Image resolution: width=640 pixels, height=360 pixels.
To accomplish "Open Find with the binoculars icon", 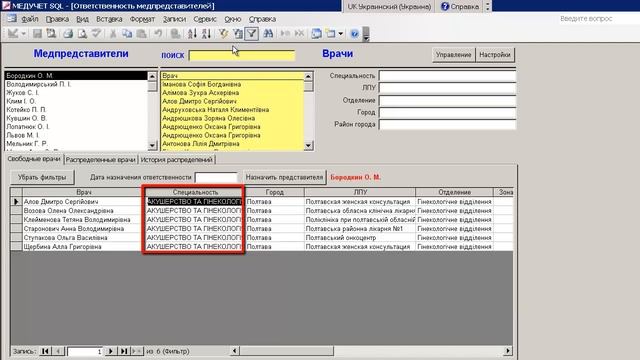I will coord(268,33).
